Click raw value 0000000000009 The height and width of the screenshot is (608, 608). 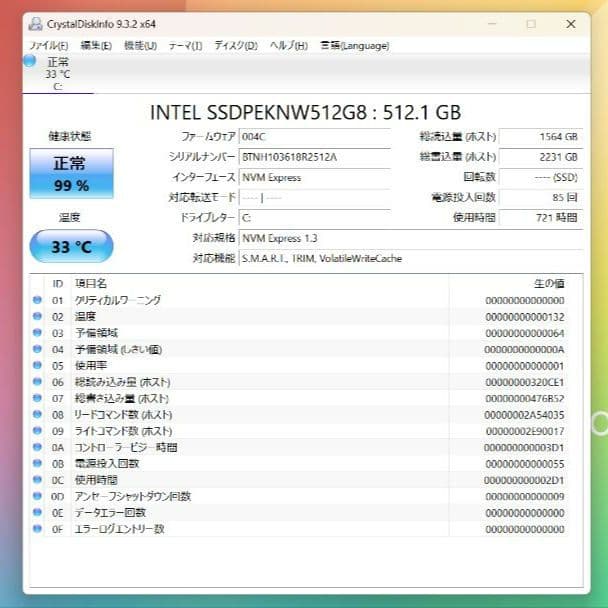pos(525,497)
